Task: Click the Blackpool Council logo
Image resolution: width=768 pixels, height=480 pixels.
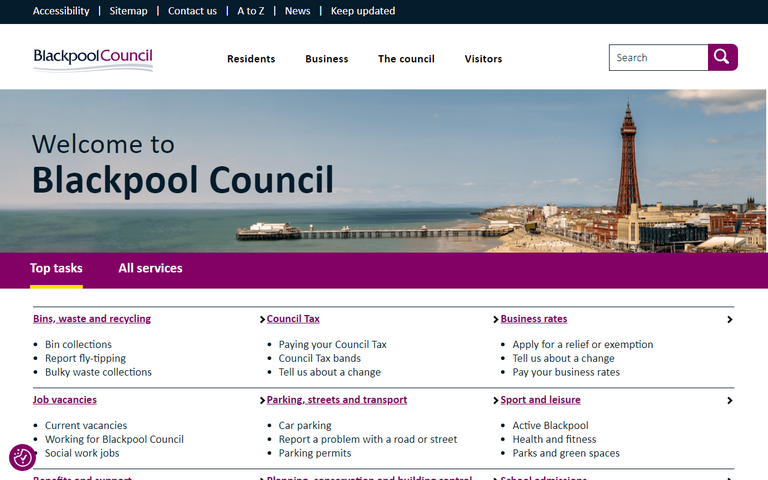Action: (x=93, y=59)
